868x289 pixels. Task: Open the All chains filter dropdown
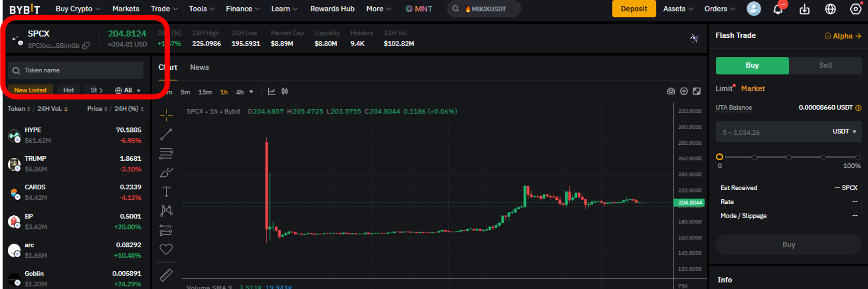pos(128,90)
